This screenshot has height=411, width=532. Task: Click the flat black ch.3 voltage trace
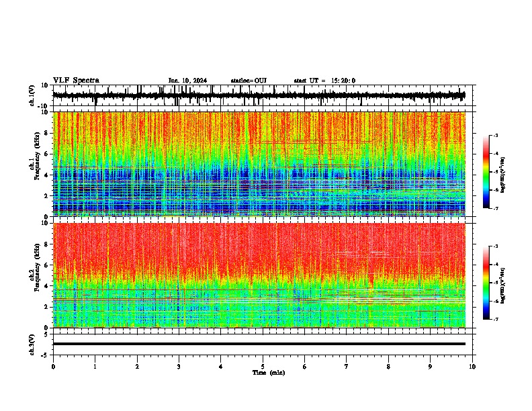click(259, 344)
